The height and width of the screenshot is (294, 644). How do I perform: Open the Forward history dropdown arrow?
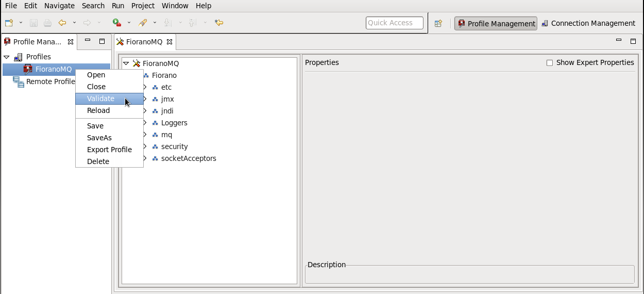pos(99,23)
